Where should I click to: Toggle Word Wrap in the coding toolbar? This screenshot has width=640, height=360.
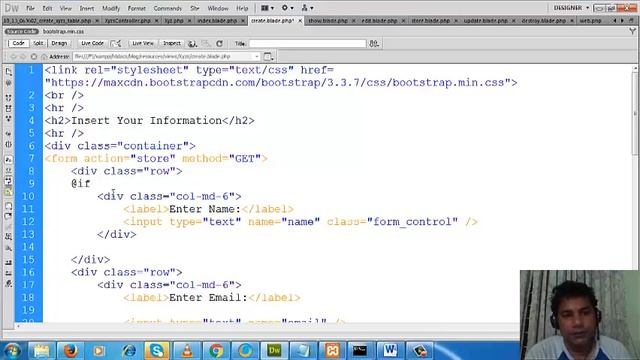pos(8,181)
